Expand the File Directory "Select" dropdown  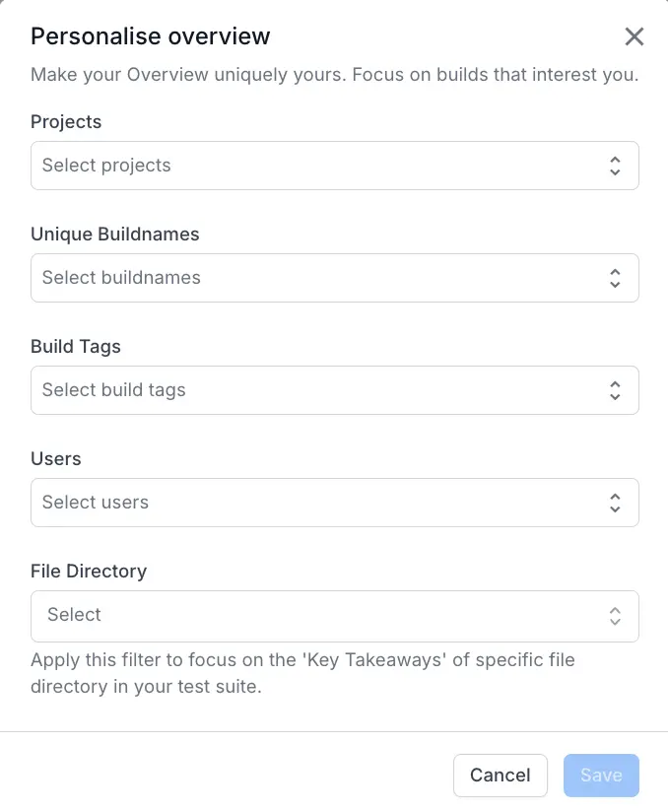(315, 616)
